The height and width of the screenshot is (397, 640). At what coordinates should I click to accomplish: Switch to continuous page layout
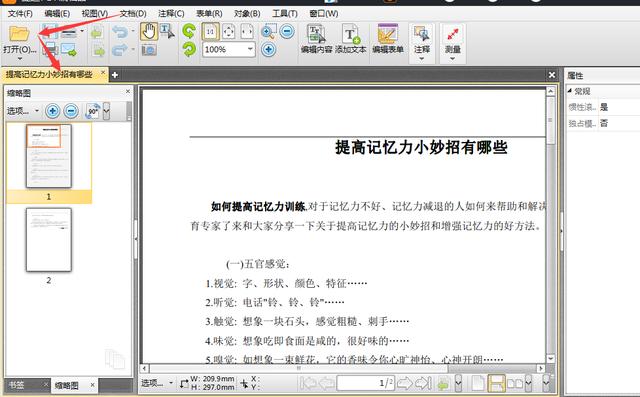[x=496, y=383]
